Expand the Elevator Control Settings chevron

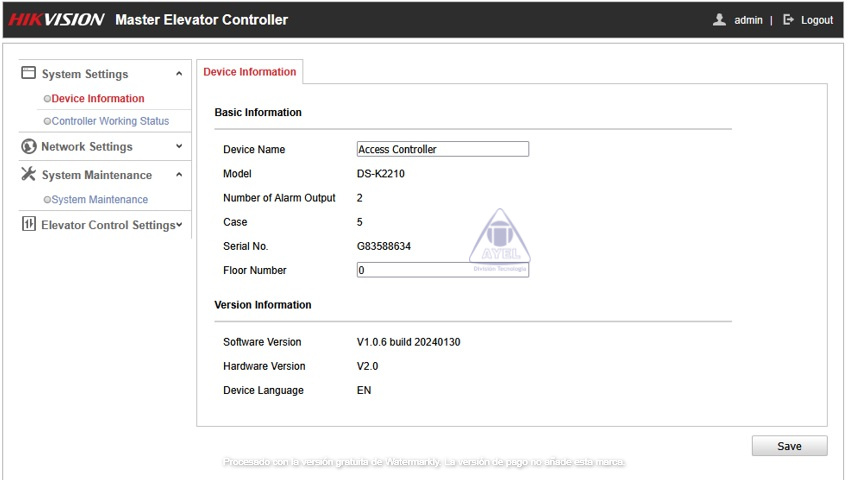[x=180, y=225]
